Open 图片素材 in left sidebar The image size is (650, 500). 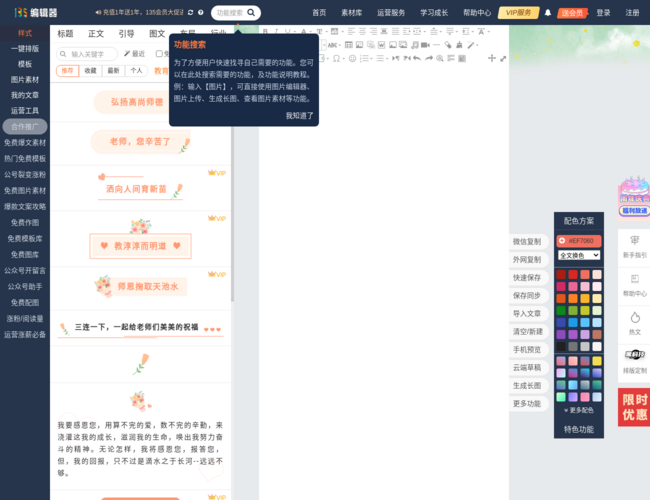coord(25,80)
